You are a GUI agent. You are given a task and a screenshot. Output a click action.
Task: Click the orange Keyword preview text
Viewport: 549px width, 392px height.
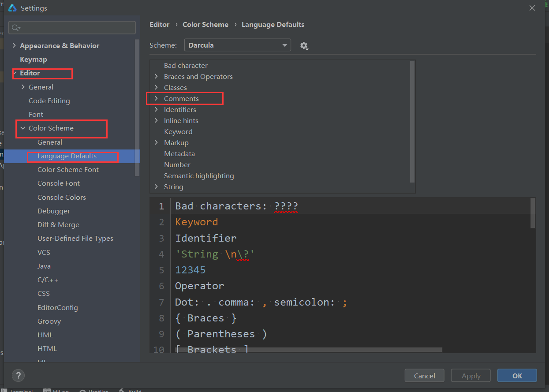pos(197,222)
